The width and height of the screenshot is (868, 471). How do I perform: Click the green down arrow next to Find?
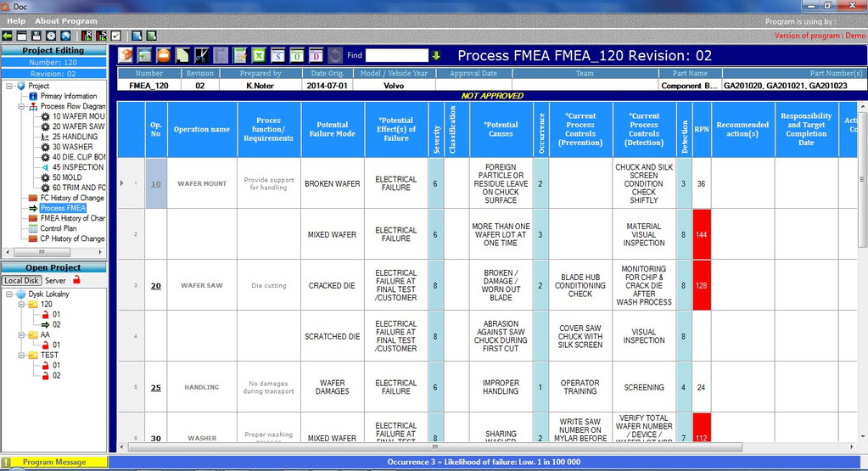(436, 55)
